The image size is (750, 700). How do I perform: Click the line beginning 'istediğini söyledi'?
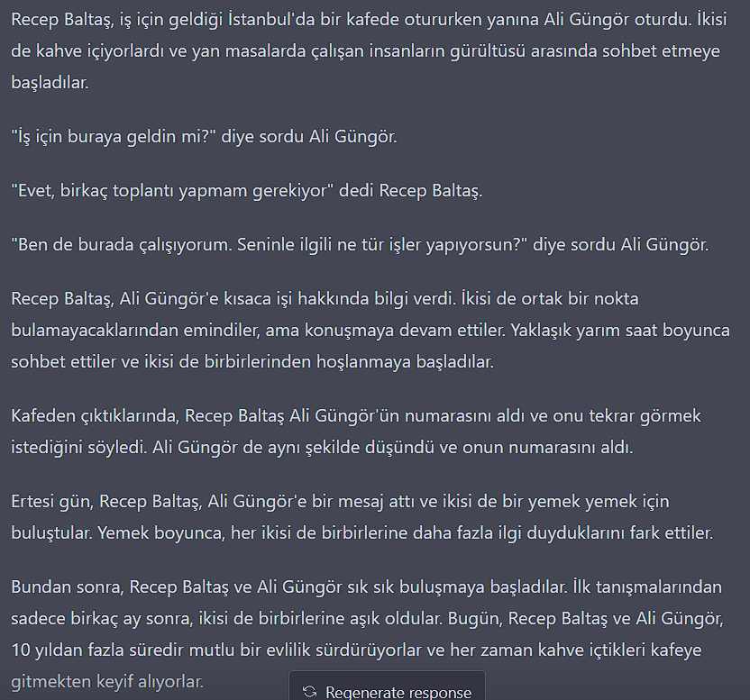coord(322,447)
